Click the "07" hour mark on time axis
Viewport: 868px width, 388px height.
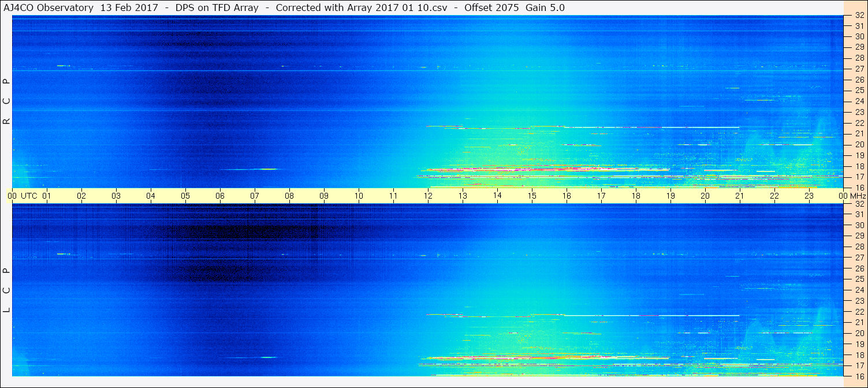click(255, 196)
